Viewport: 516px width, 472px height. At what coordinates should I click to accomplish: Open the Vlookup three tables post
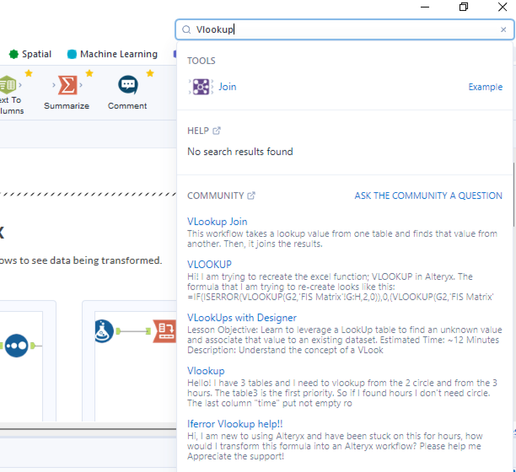[206, 371]
